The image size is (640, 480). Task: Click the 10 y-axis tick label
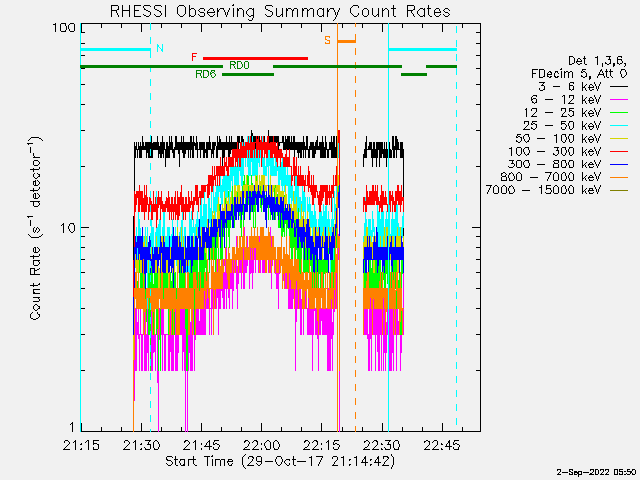(x=68, y=228)
